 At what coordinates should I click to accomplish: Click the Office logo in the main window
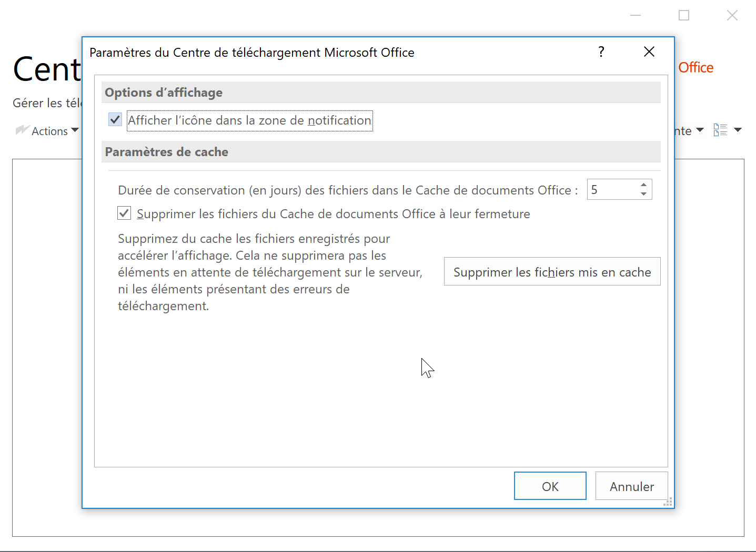695,68
